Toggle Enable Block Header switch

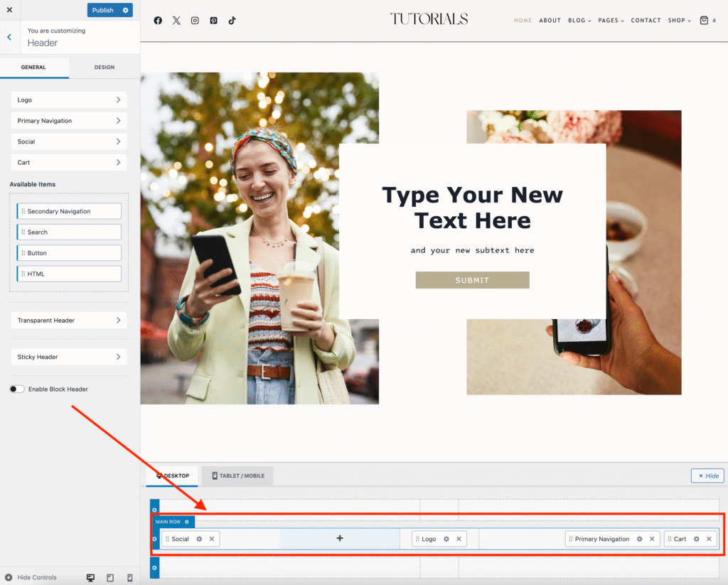pos(17,389)
